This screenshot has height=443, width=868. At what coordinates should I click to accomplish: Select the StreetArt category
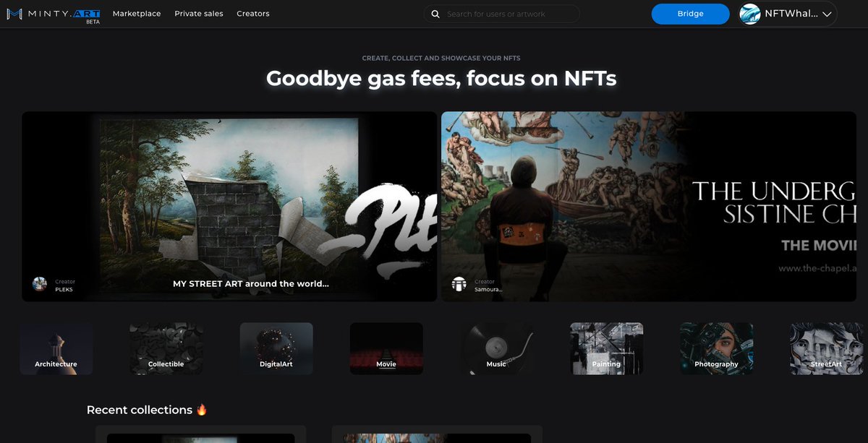(826, 348)
